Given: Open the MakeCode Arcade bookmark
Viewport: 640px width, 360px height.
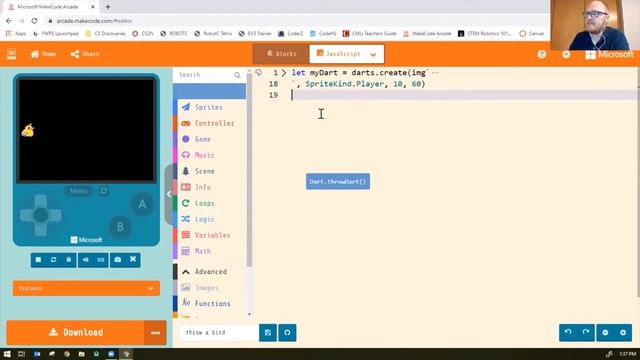Looking at the screenshot, I should pyautogui.click(x=427, y=33).
